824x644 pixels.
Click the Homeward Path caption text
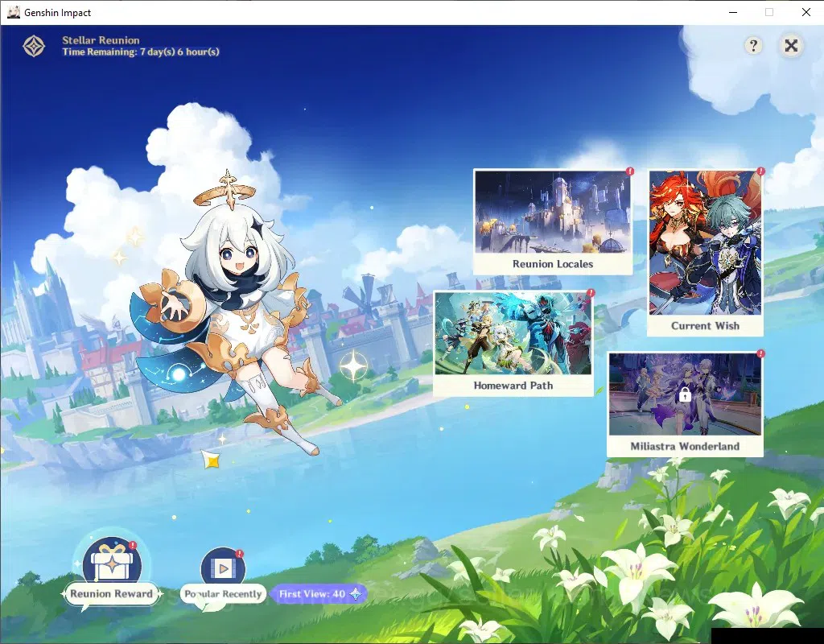click(513, 386)
